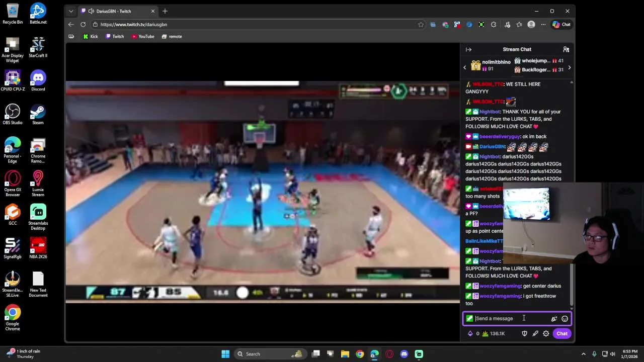Open OBS Studio desktop shortcut
Image resolution: width=644 pixels, height=362 pixels.
(13, 114)
